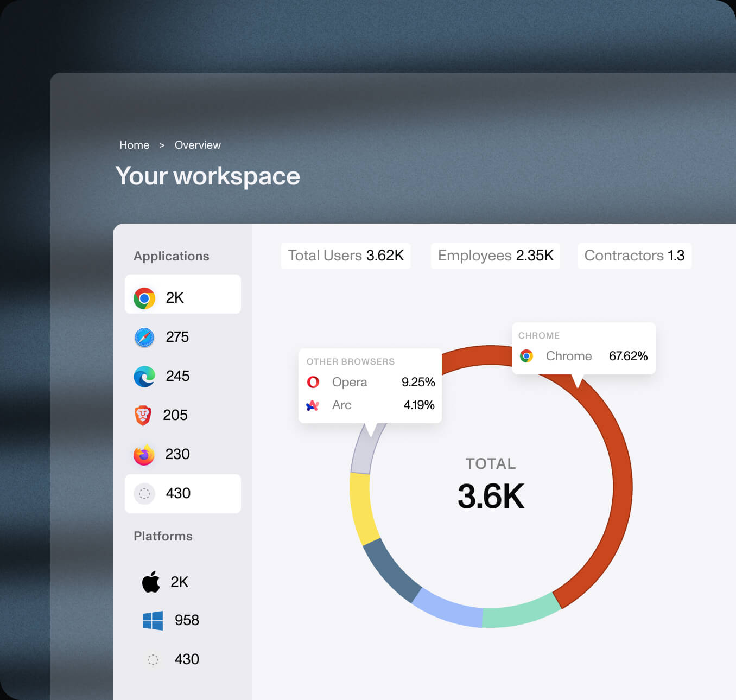Click the Opera icon in tooltip
Screen dimensions: 736x700
pyautogui.click(x=313, y=382)
